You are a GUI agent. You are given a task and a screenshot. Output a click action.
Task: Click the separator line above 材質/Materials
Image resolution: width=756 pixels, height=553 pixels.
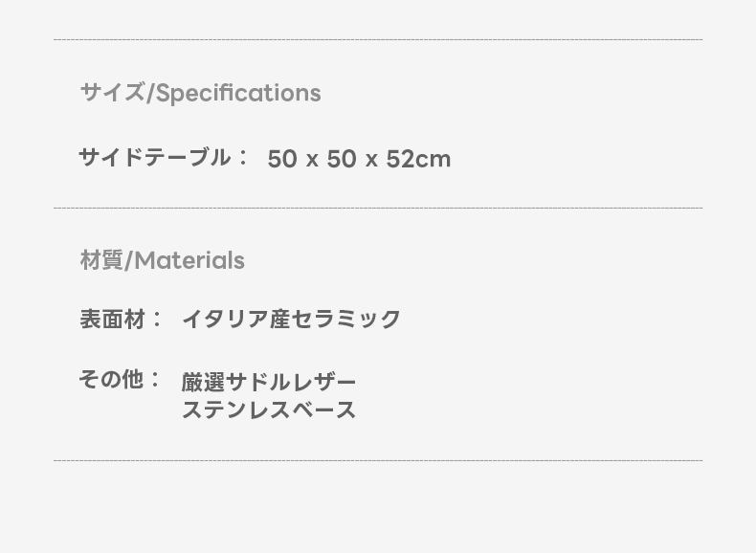(378, 208)
